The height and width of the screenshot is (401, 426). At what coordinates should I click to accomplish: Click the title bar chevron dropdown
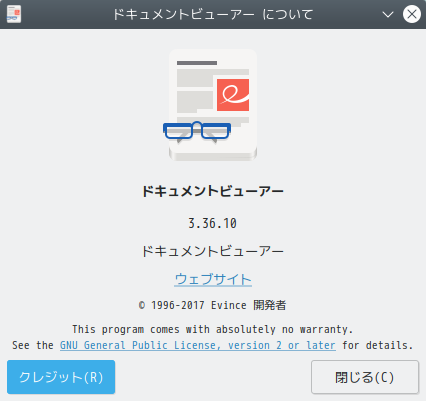388,14
